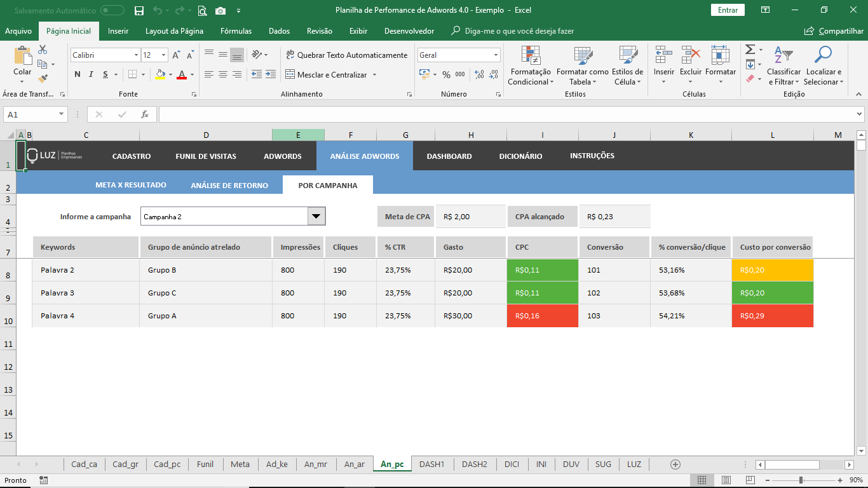Click the fill color paint bucket

[x=160, y=74]
